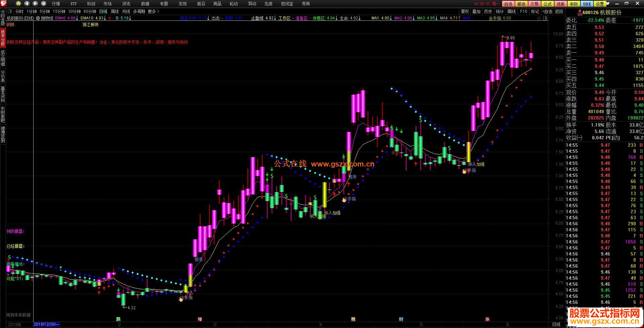This screenshot has width=644, height=328.
Task: Click 统计 in chart toolbar
Action: coord(500,11)
